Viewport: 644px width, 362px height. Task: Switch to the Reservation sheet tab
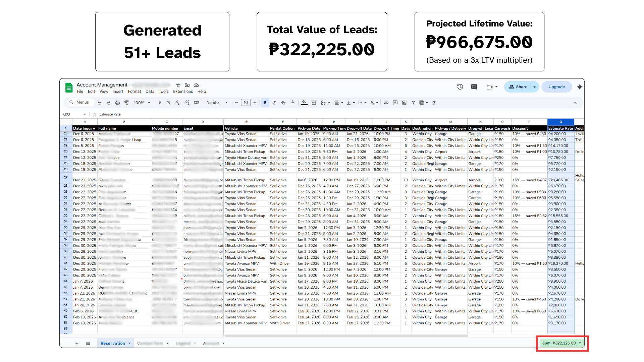(x=113, y=343)
